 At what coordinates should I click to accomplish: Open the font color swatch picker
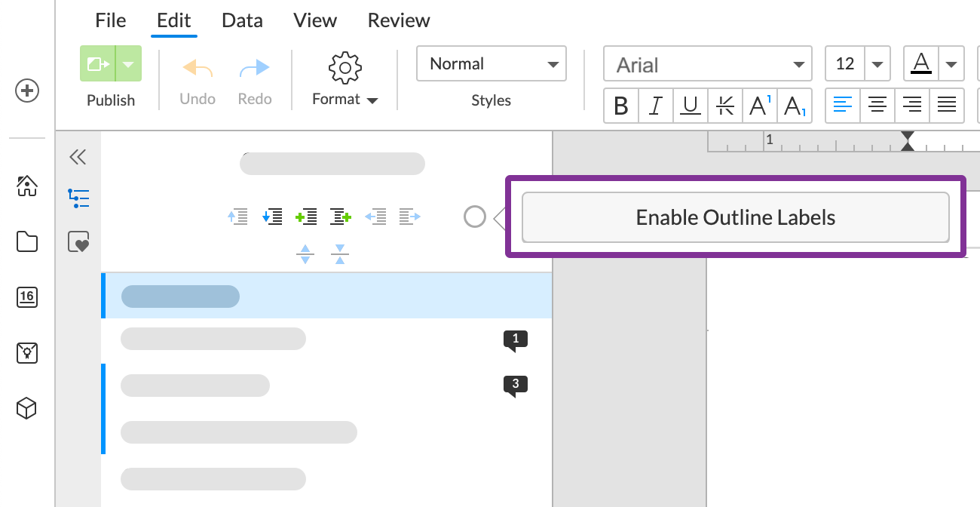(x=920, y=64)
